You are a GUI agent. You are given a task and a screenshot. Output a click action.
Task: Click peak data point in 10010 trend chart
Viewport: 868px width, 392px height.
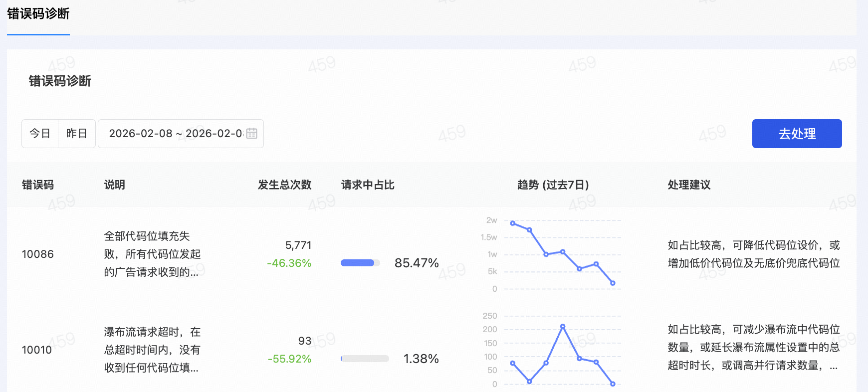(563, 327)
